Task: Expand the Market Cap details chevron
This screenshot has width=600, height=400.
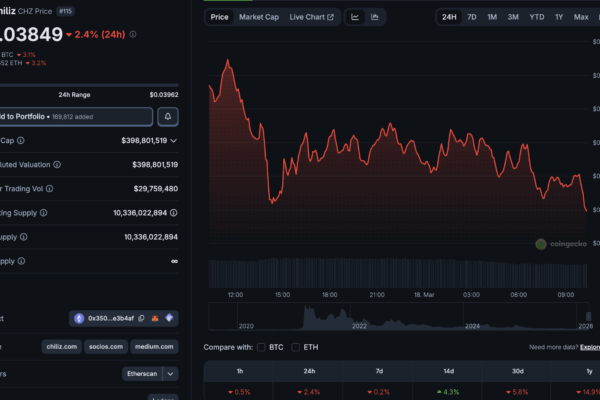Action: [174, 141]
